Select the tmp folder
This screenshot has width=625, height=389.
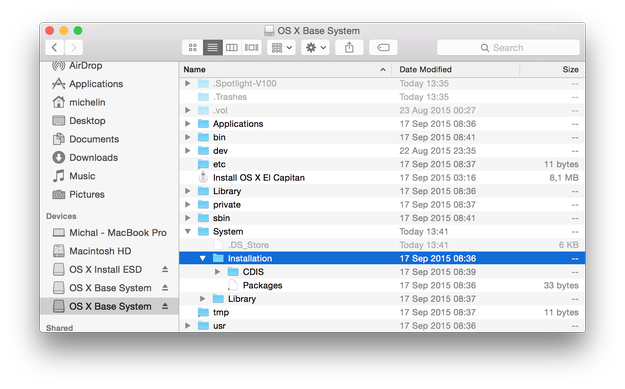pos(382,312)
